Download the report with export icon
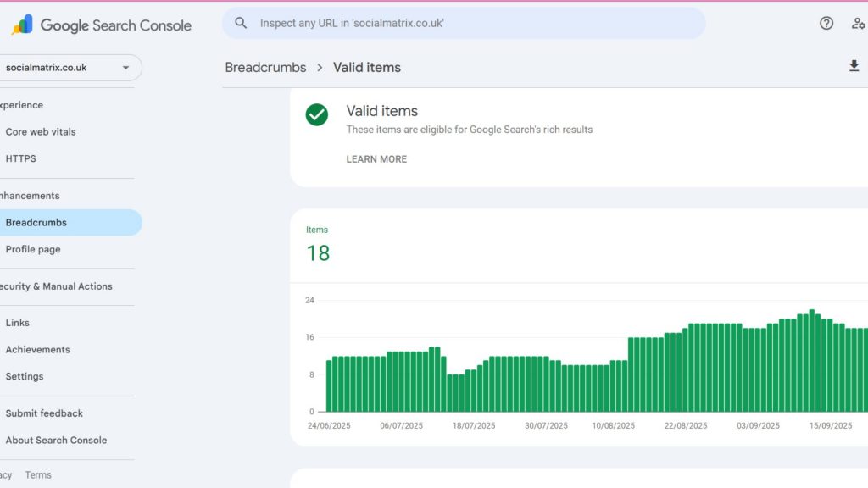Viewport: 868px width, 488px height. click(854, 66)
